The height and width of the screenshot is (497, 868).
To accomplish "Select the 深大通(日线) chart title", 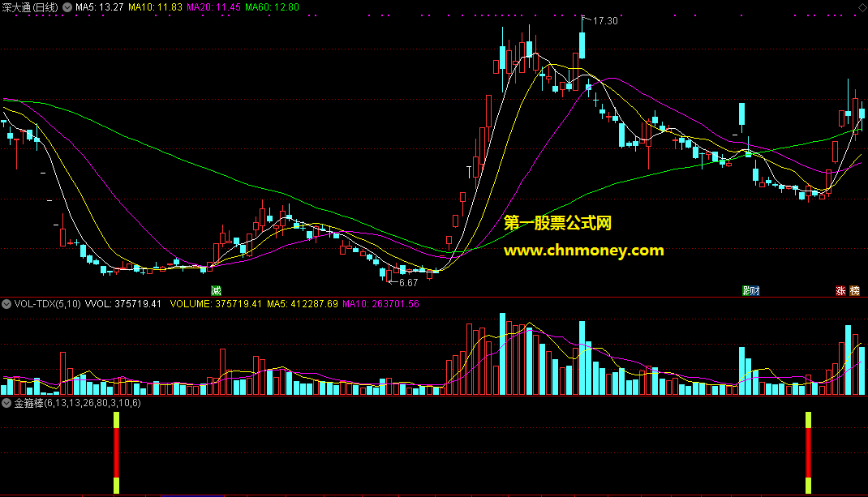I will (x=30, y=7).
